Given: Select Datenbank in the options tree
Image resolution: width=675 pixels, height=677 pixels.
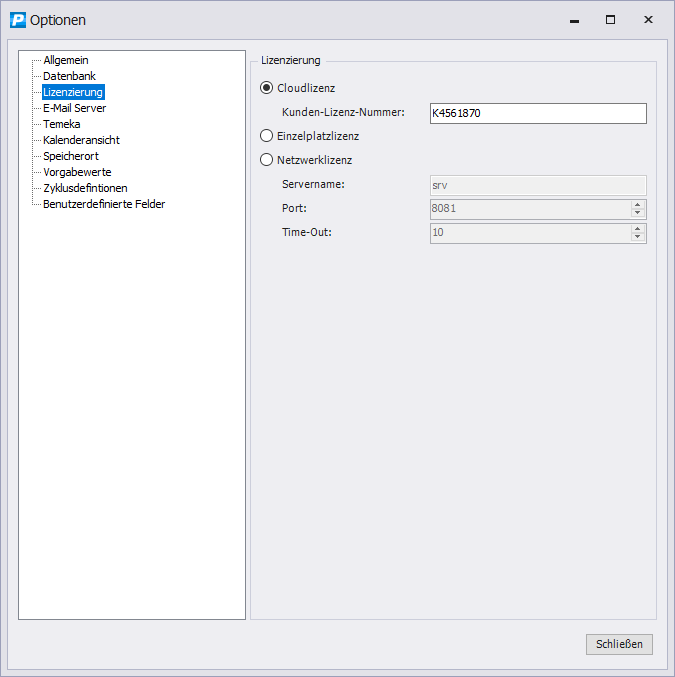Looking at the screenshot, I should (x=69, y=76).
